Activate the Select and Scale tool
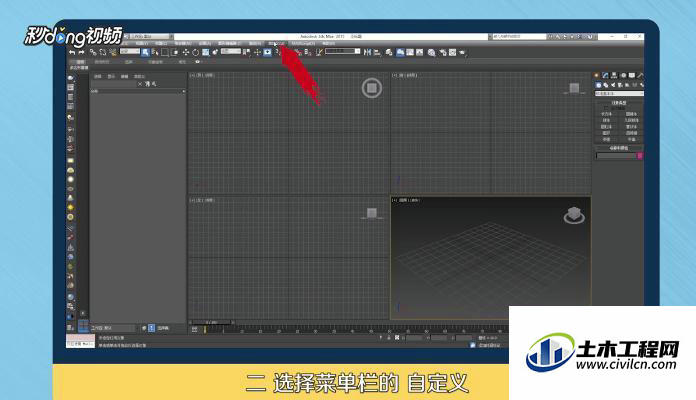Image resolution: width=696 pixels, height=400 pixels. (x=206, y=52)
